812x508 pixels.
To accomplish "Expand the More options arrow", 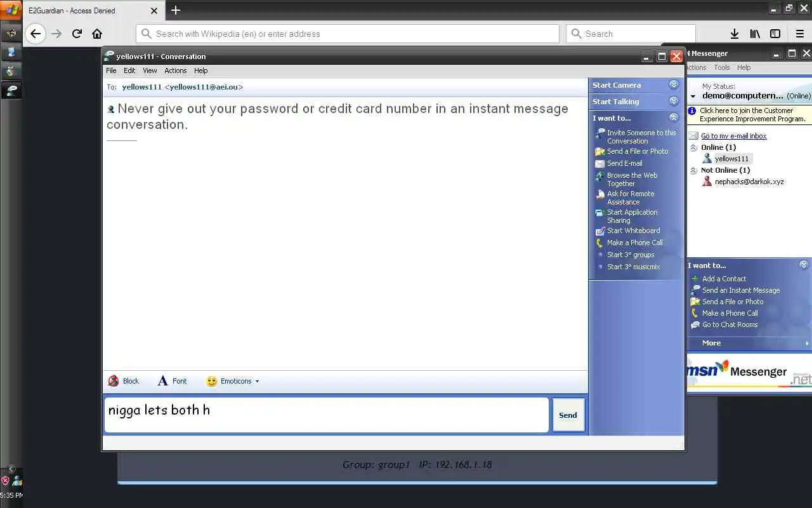I will [807, 344].
